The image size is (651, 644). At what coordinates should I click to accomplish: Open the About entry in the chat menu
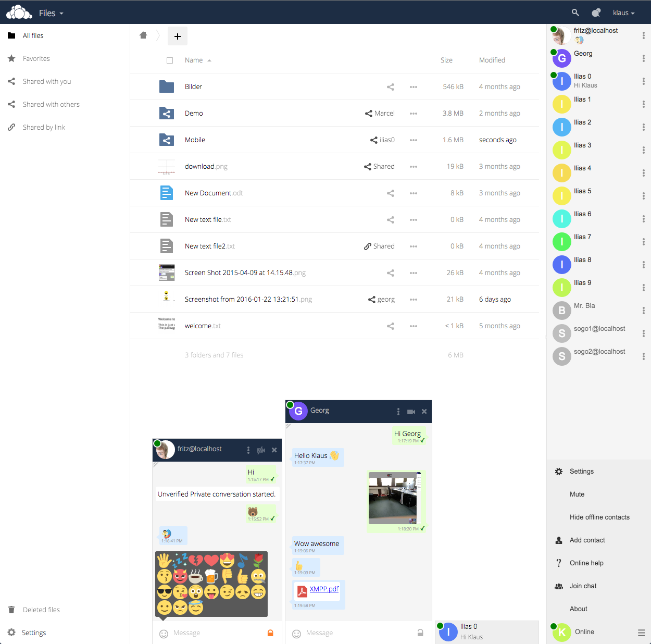(x=578, y=609)
